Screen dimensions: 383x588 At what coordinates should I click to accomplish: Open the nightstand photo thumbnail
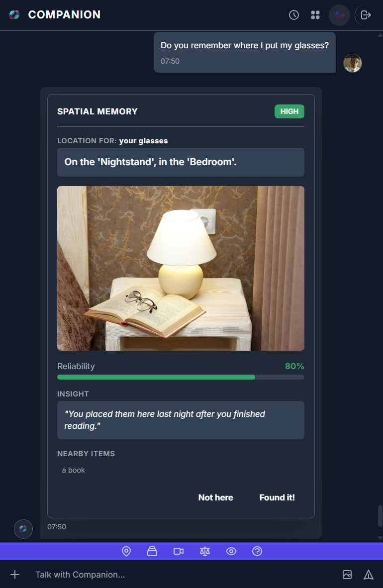click(181, 269)
